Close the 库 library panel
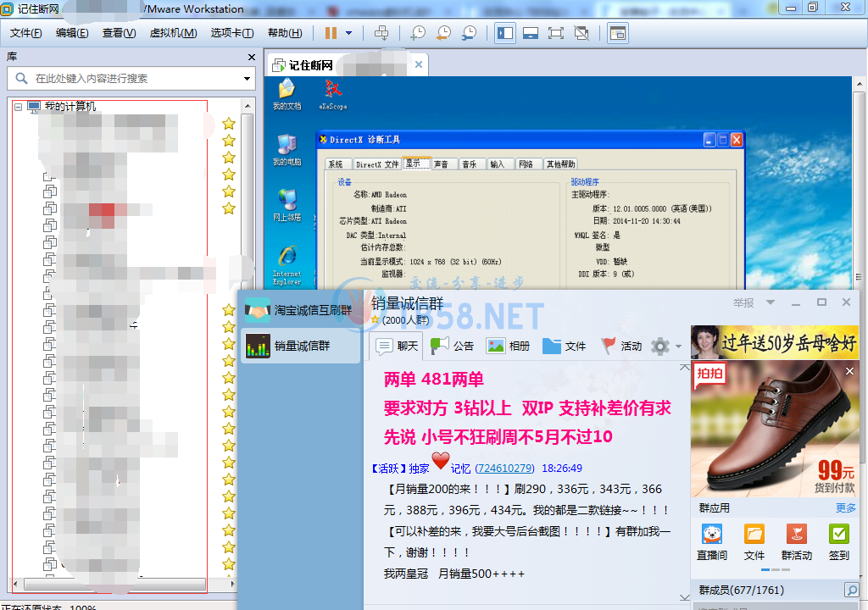868x610 pixels. 252,57
